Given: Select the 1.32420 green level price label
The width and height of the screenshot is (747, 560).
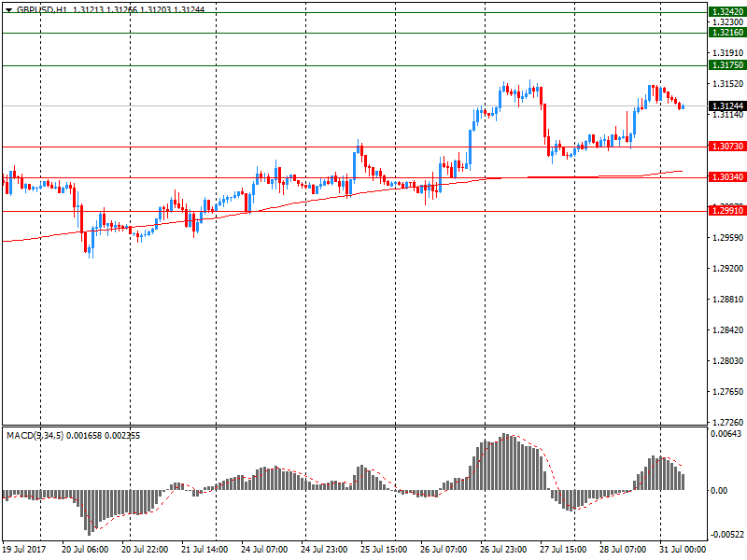Looking at the screenshot, I should pos(727,12).
